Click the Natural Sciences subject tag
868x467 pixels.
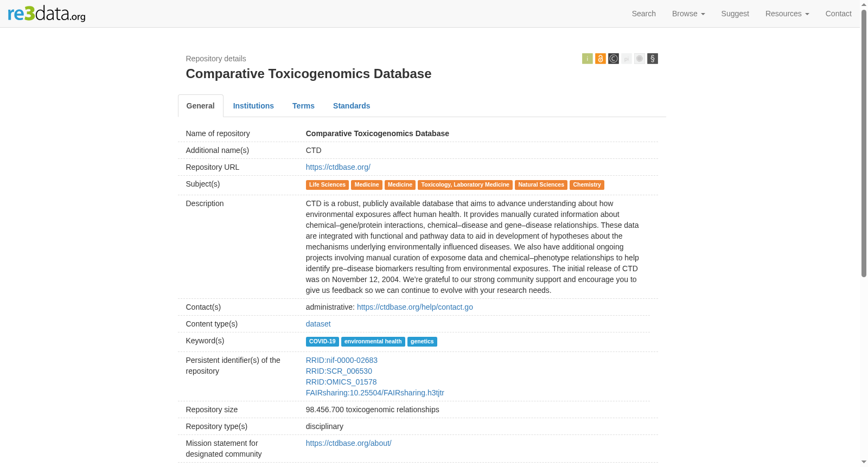click(x=541, y=185)
